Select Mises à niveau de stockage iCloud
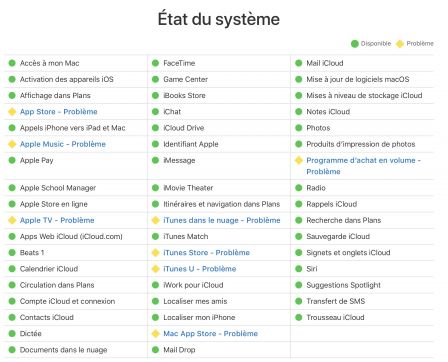The height and width of the screenshot is (362, 448). [x=364, y=95]
